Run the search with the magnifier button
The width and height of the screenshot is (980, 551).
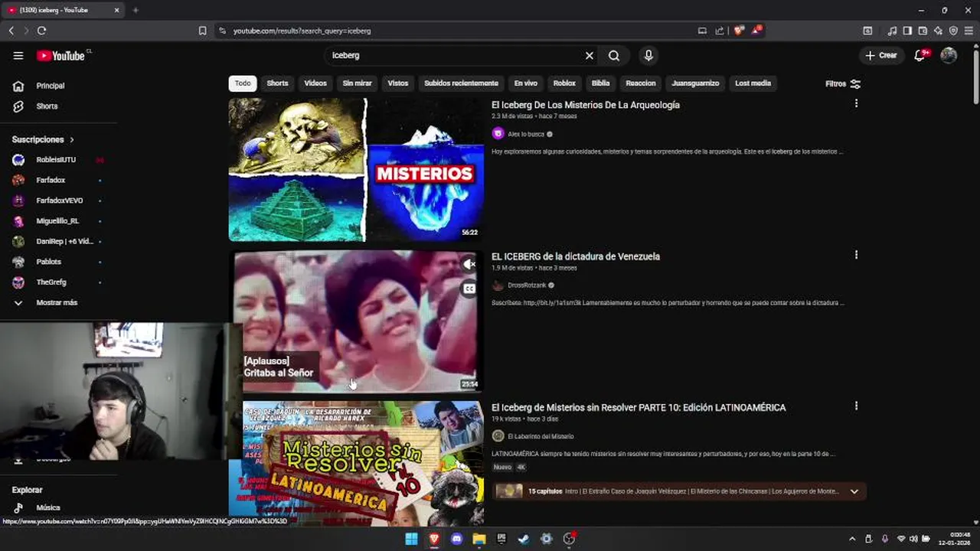(x=614, y=55)
